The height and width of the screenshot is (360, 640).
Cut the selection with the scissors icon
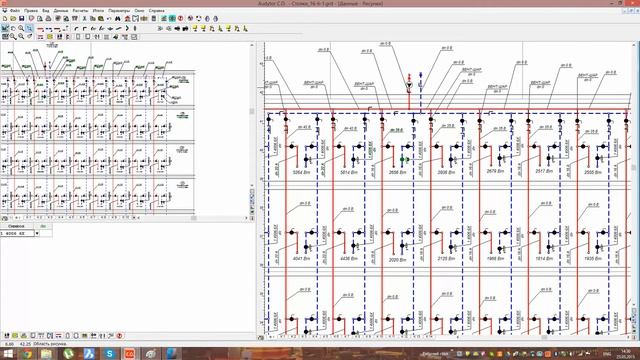[x=84, y=18]
